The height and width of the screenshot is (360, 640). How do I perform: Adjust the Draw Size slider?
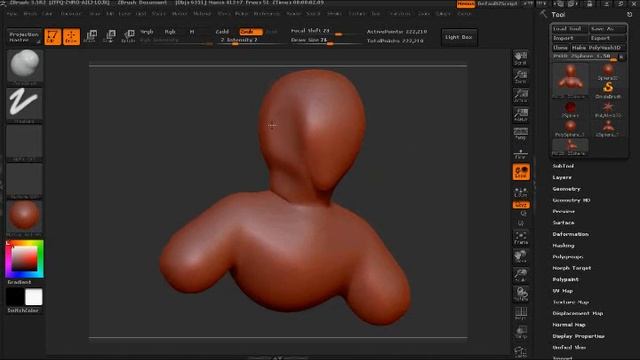(x=324, y=40)
